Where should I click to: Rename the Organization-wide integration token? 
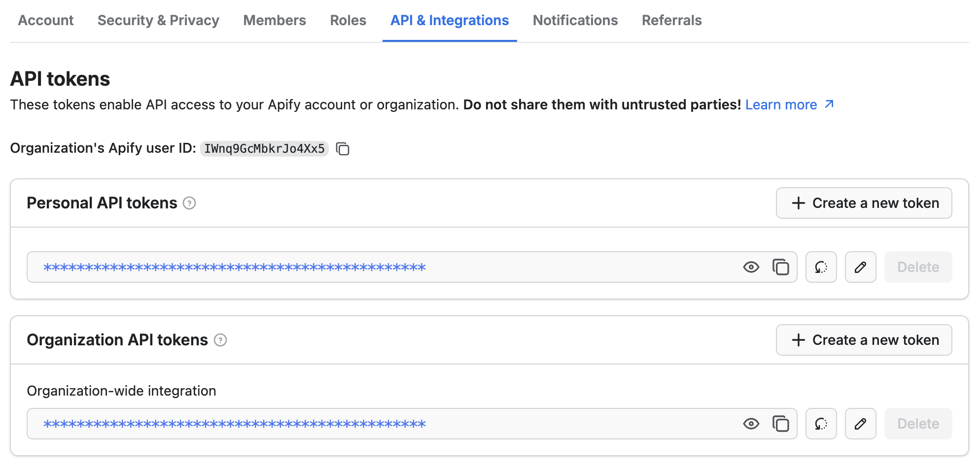(x=860, y=424)
